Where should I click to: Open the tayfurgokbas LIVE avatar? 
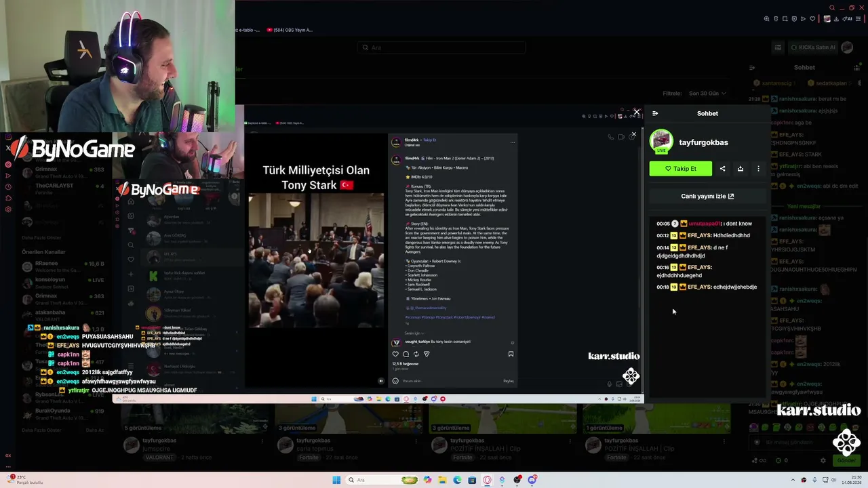[x=661, y=142]
